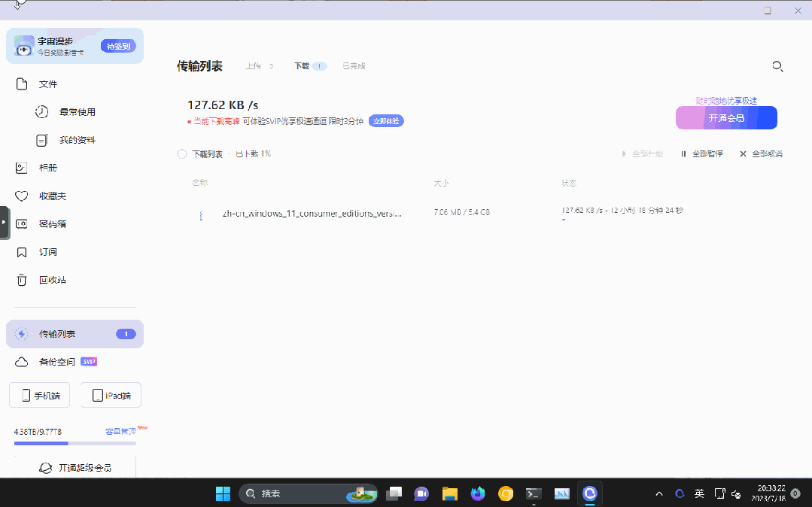Click the 大小 column header
Image resolution: width=812 pixels, height=507 pixels.
pos(442,183)
